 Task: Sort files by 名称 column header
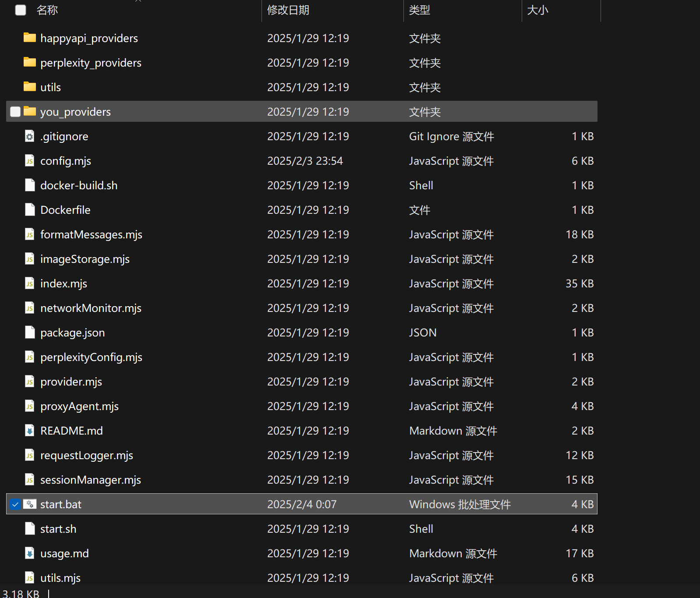[x=47, y=10]
